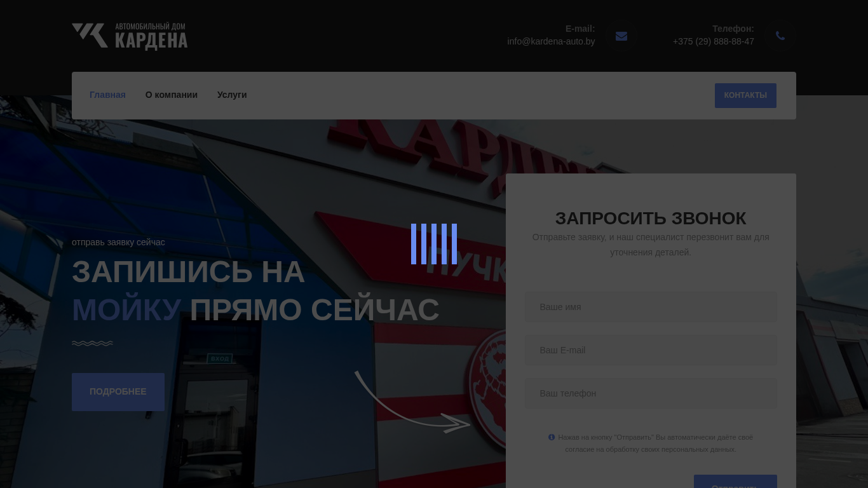Screen dimensions: 868x488
Task: Submit the form with the Отправить button
Action: (x=735, y=481)
